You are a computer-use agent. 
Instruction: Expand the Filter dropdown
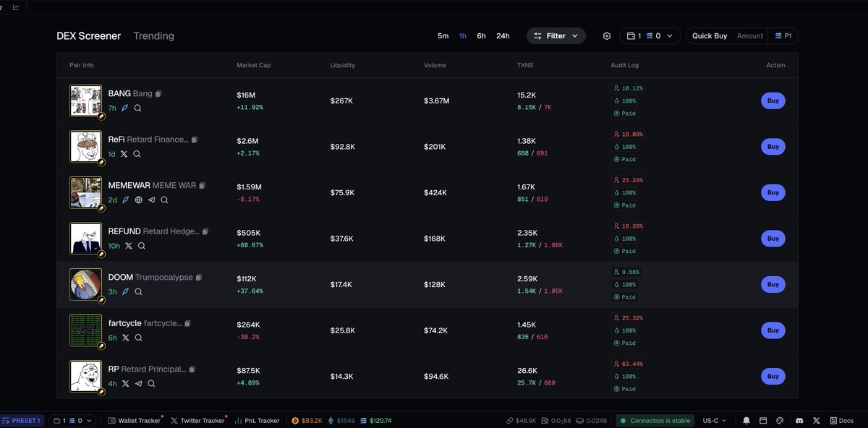(556, 35)
